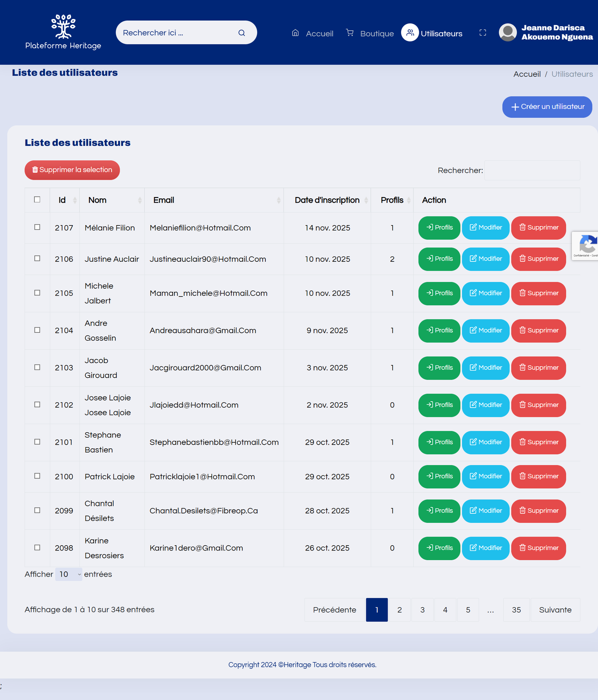Click the Plateforme Heritage tree logo
The height and width of the screenshot is (700, 598).
click(x=63, y=27)
